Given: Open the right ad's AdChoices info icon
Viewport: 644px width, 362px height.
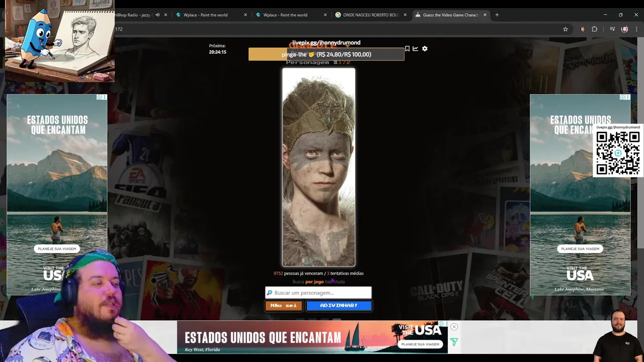Looking at the screenshot, I should coord(622,97).
